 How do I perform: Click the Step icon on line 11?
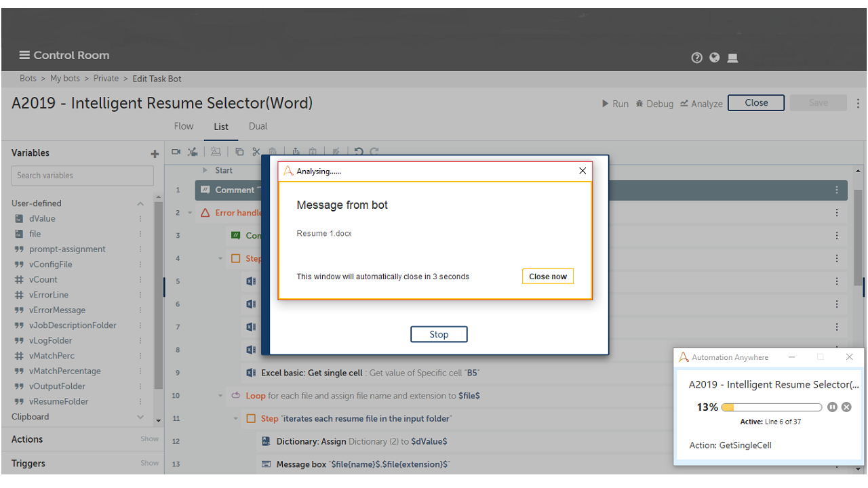point(251,419)
